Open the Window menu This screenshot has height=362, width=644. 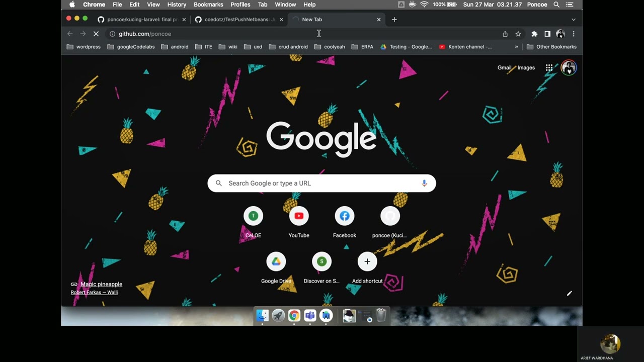(285, 5)
